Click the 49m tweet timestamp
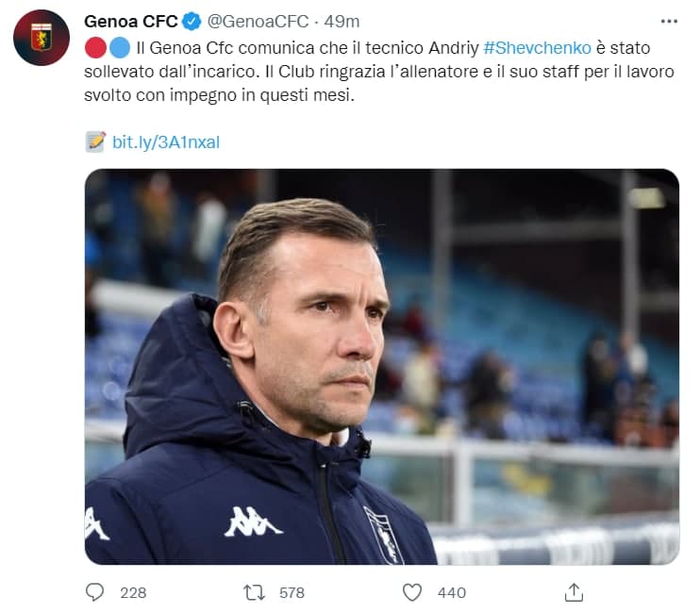The height and width of the screenshot is (613, 700). point(342,21)
